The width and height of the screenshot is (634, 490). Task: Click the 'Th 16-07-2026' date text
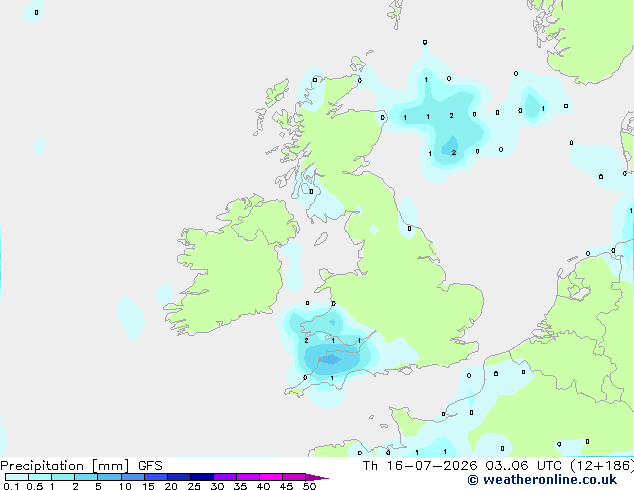(x=420, y=466)
